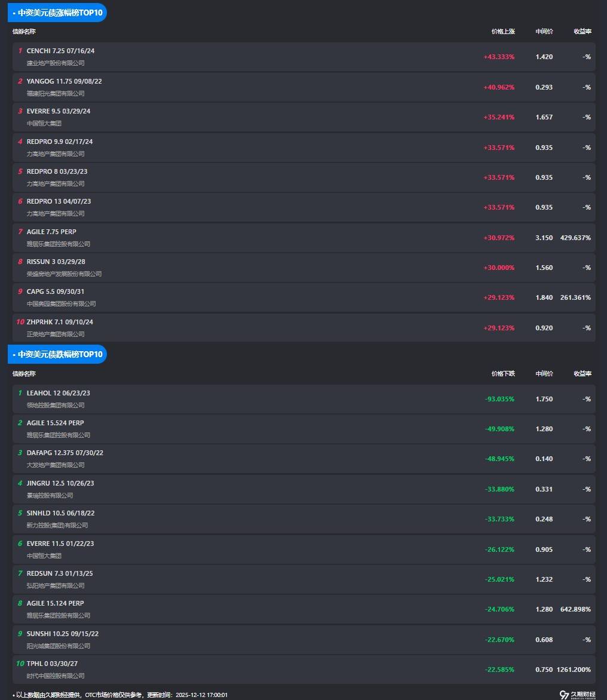Viewport: 607px width, 700px height.
Task: Click the EVERRE 9.5 03/29/24 bond name
Action: coord(59,111)
